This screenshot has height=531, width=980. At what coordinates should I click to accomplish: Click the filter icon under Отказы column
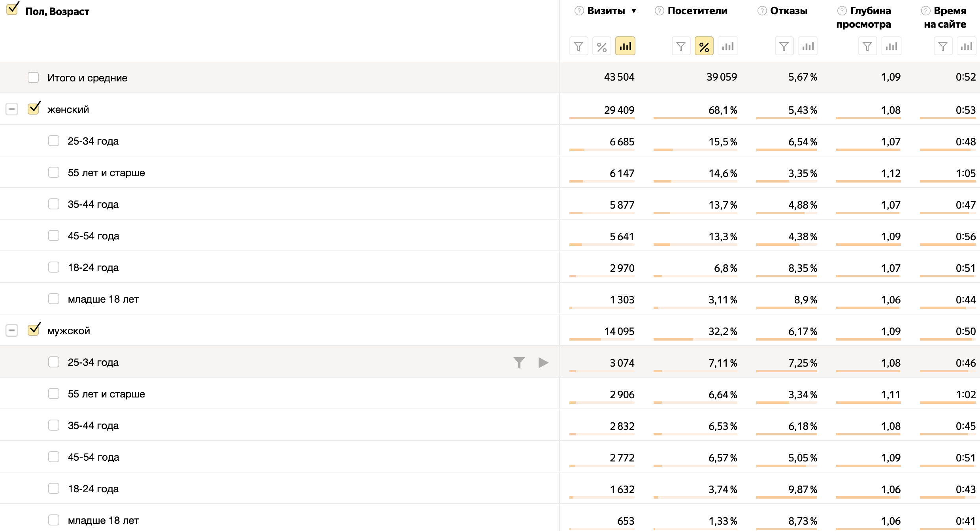point(784,46)
